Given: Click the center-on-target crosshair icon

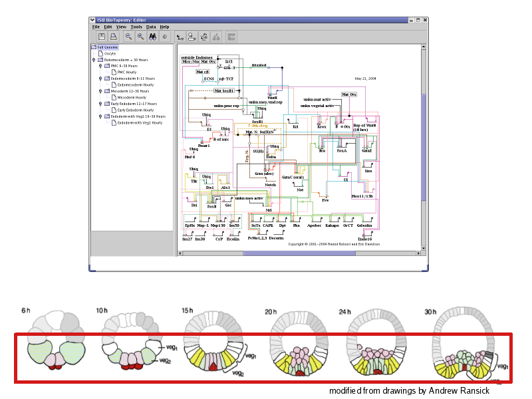Looking at the screenshot, I should (165, 37).
